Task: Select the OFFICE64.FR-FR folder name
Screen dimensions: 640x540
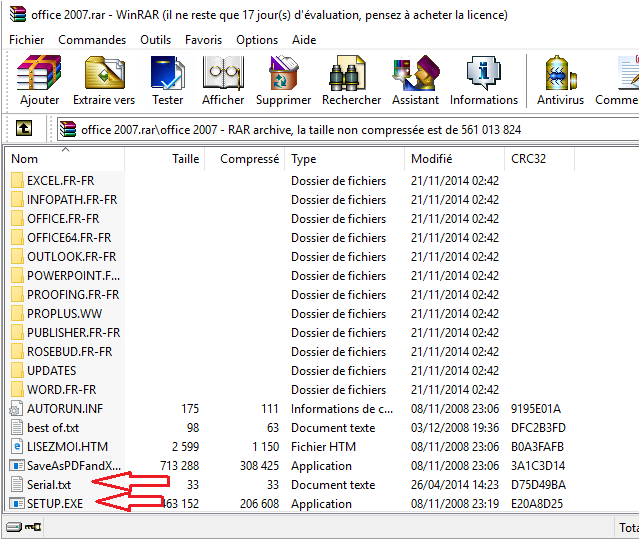Action: (x=69, y=238)
